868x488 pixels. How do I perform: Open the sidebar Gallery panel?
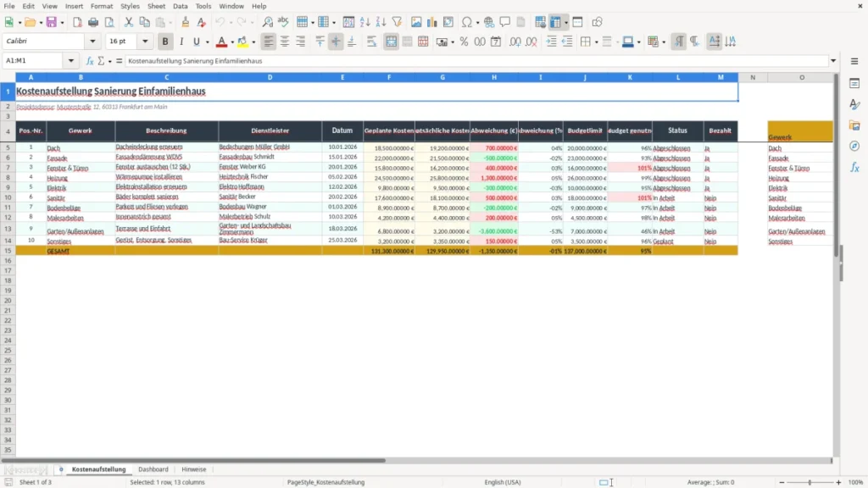[x=854, y=125]
